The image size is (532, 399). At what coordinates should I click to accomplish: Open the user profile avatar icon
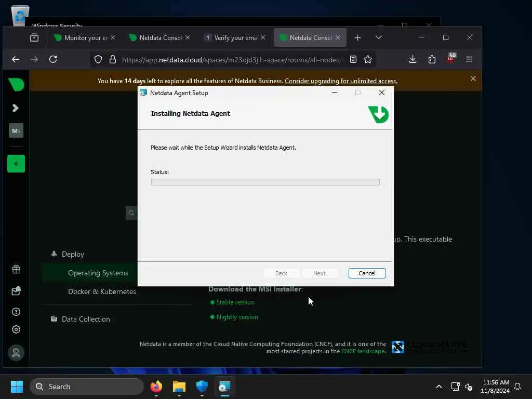click(x=16, y=353)
